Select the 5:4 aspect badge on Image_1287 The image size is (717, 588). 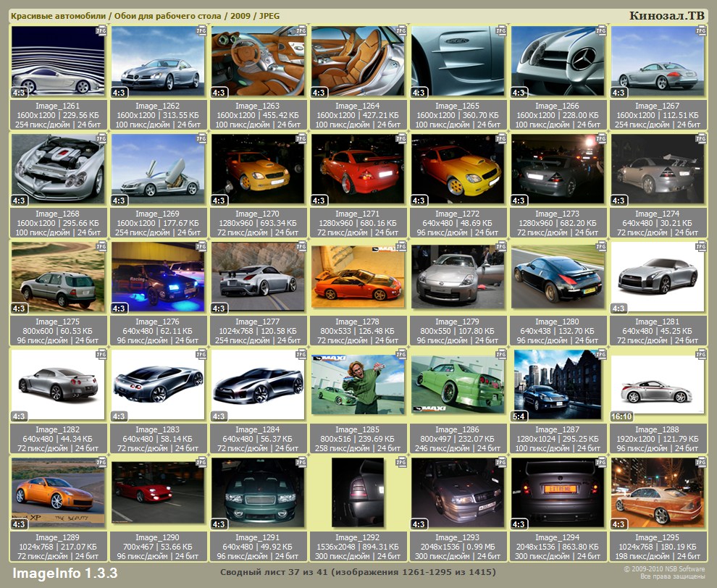pos(520,416)
